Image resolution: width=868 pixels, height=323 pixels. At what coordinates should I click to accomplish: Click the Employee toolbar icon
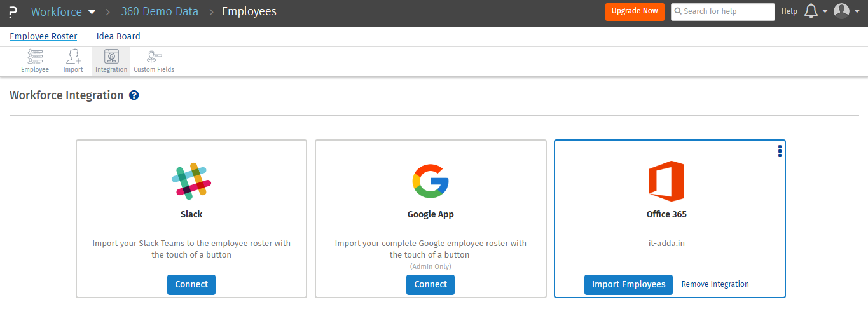(35, 61)
